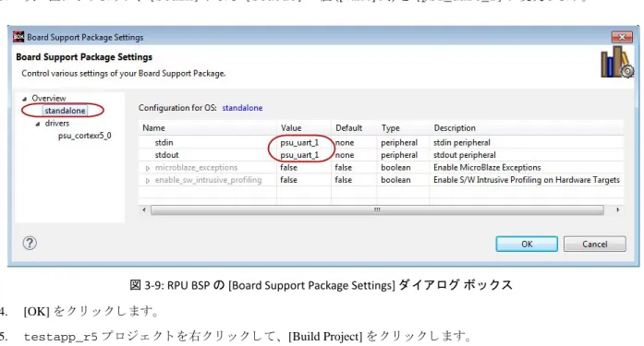Click the stdout peripheral description cell
This screenshot has height=346, width=644.
(x=465, y=155)
